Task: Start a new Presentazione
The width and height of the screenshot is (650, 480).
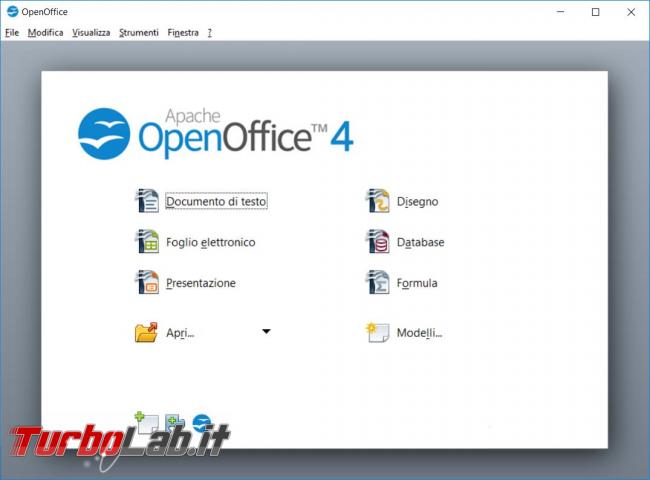Action: point(201,283)
